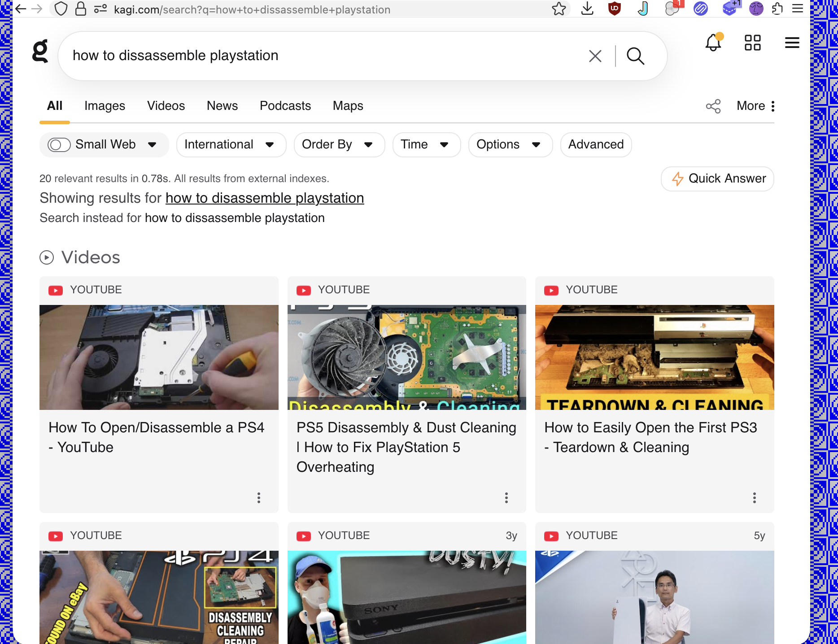This screenshot has width=838, height=644.
Task: Open the browser downloads icon
Action: (587, 9)
